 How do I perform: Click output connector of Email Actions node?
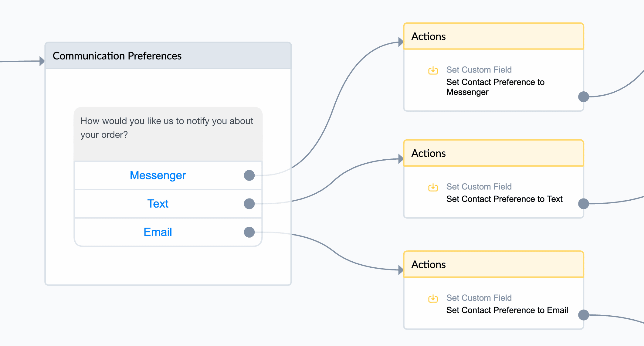pos(583,315)
